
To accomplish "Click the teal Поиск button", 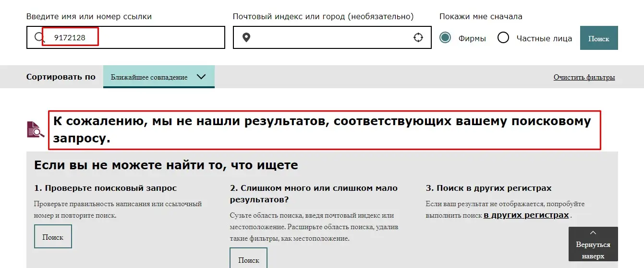I will pyautogui.click(x=599, y=38).
